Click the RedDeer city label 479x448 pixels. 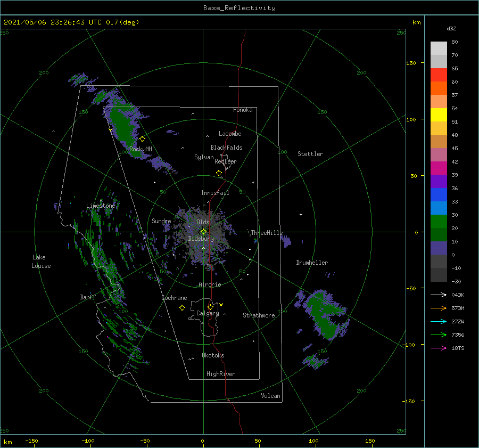226,161
